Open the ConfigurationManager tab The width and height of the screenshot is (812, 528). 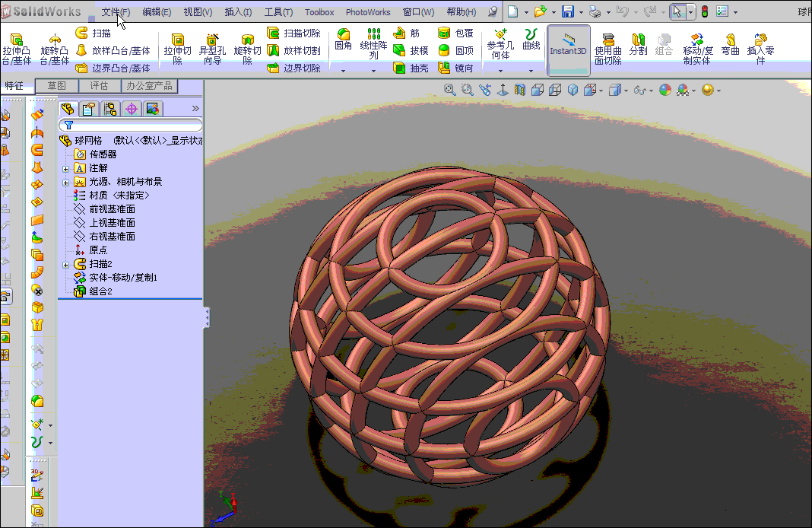109,109
